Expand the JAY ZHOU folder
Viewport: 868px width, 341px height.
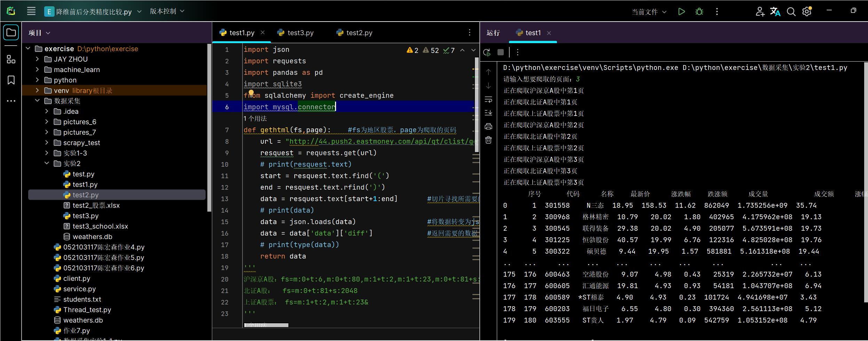37,59
